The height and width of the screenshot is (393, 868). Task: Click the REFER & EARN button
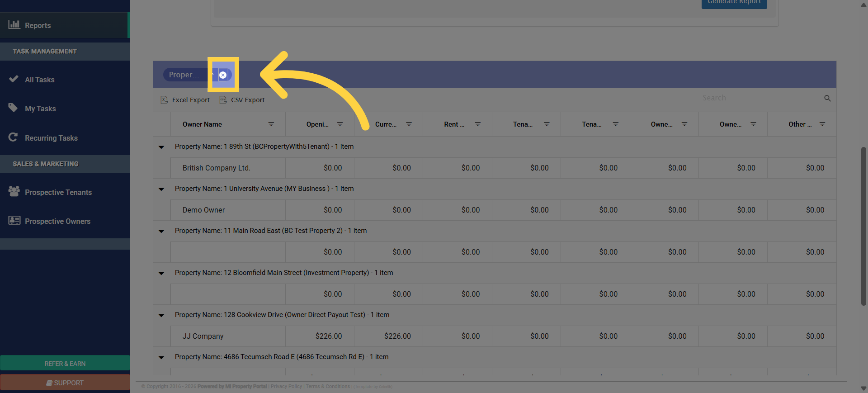(65, 363)
